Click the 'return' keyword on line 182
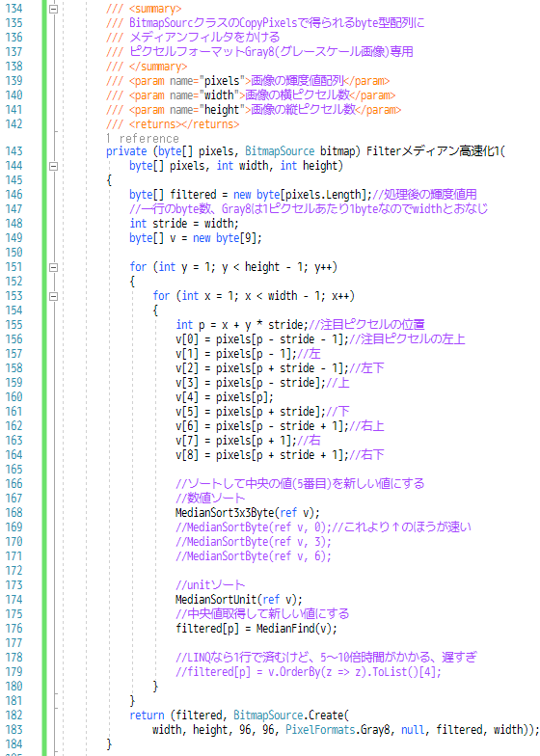 click(x=147, y=715)
